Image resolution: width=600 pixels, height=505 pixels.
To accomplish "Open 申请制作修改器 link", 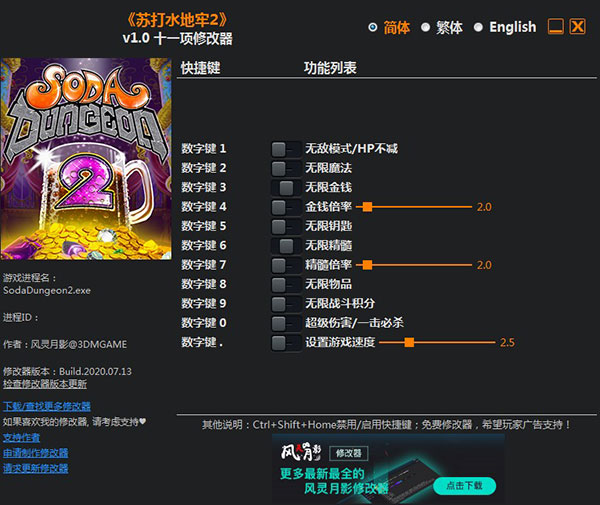I will click(36, 453).
